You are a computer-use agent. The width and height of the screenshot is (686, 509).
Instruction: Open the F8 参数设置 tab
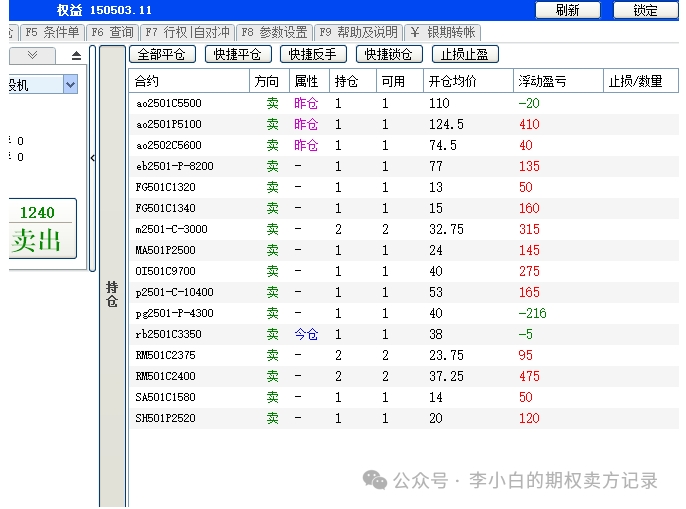tap(274, 32)
